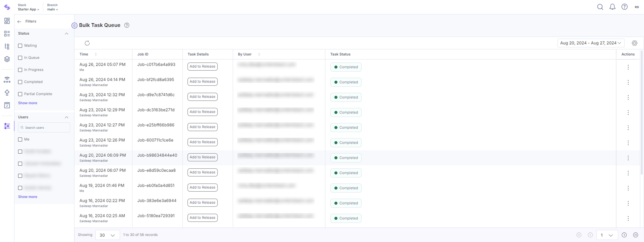Sort the table by the By User column
The image size is (644, 242).
[259, 54]
